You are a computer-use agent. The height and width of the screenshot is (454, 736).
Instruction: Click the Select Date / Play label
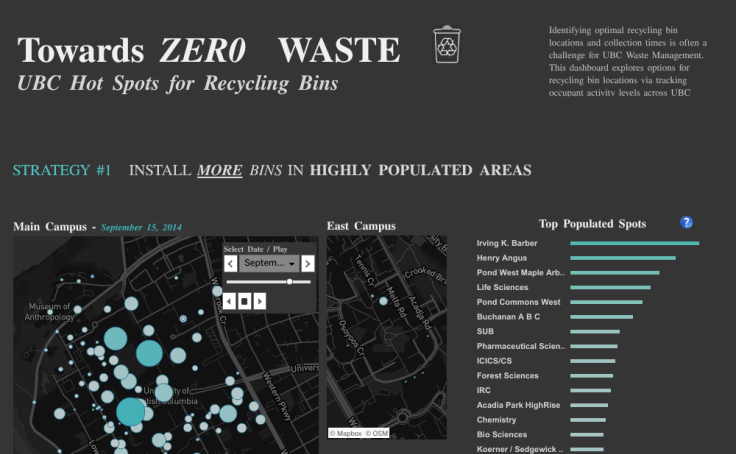(255, 249)
